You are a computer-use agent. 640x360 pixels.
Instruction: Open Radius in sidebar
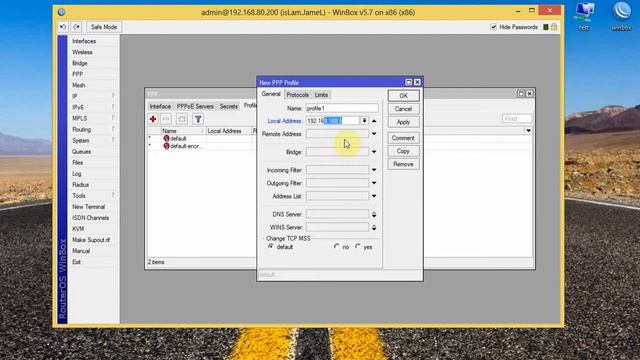coord(80,184)
